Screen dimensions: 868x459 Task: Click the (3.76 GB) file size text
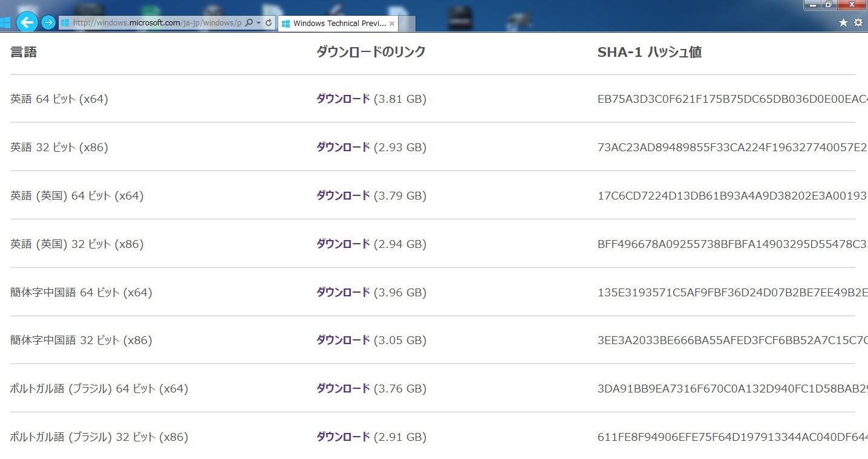400,388
